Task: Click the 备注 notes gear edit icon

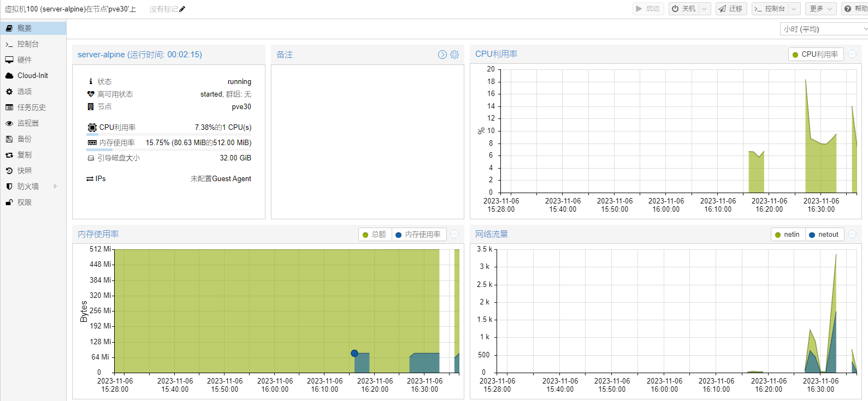Action: 454,55
